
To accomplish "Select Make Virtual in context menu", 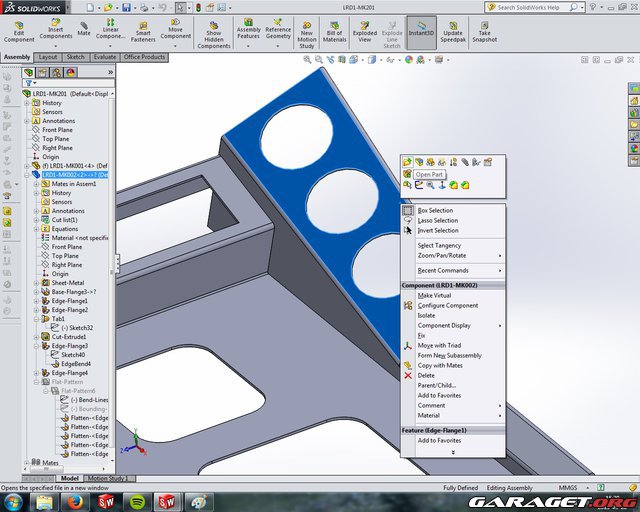I will [434, 296].
